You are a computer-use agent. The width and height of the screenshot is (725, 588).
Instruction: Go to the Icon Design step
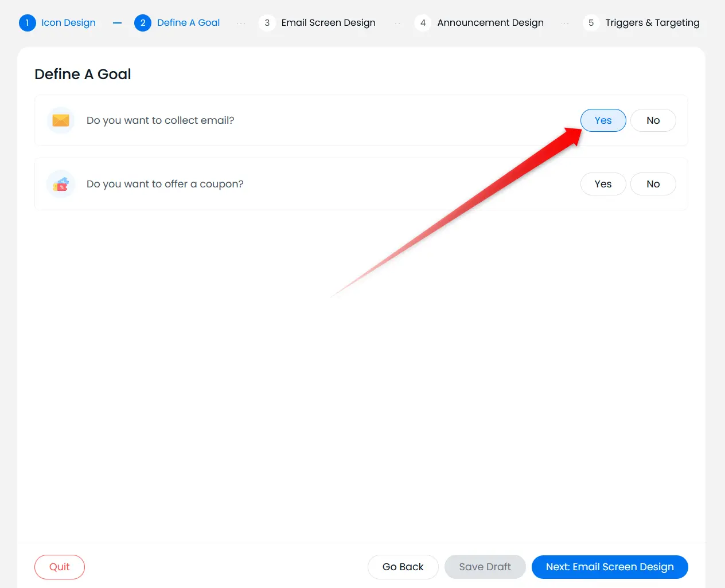click(x=68, y=23)
